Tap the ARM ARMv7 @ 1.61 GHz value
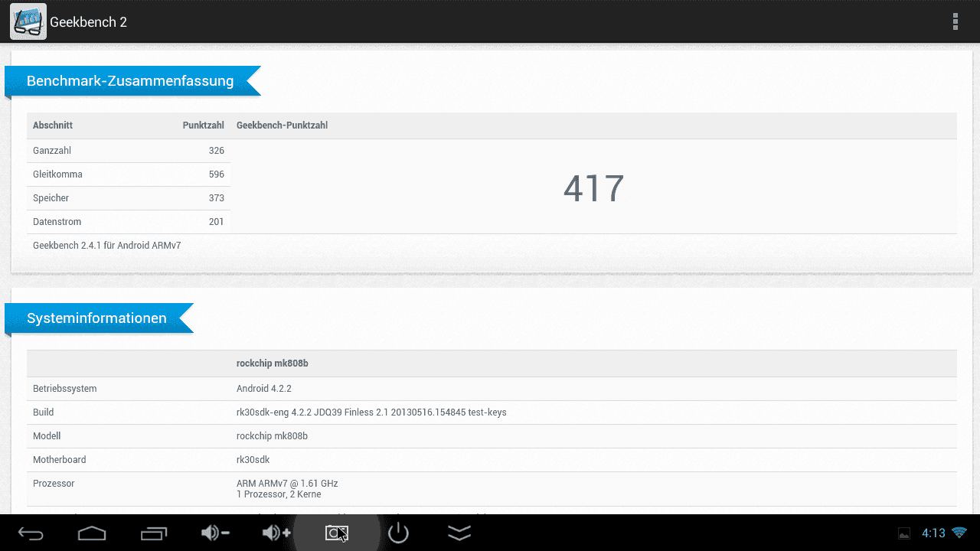The height and width of the screenshot is (551, 980). pos(287,484)
